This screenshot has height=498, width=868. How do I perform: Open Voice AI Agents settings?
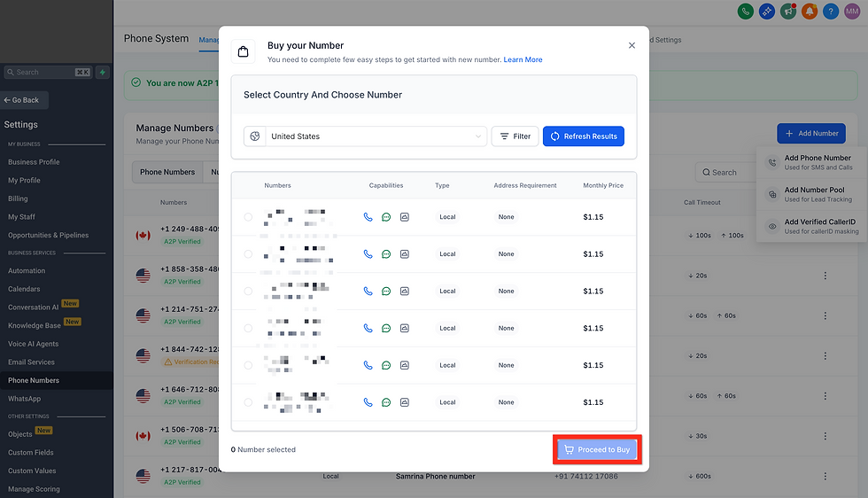(34, 344)
